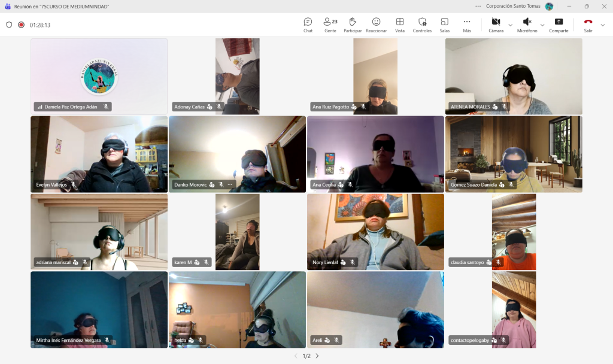
Task: Click Evelyn Vallejos name label
Action: point(51,184)
